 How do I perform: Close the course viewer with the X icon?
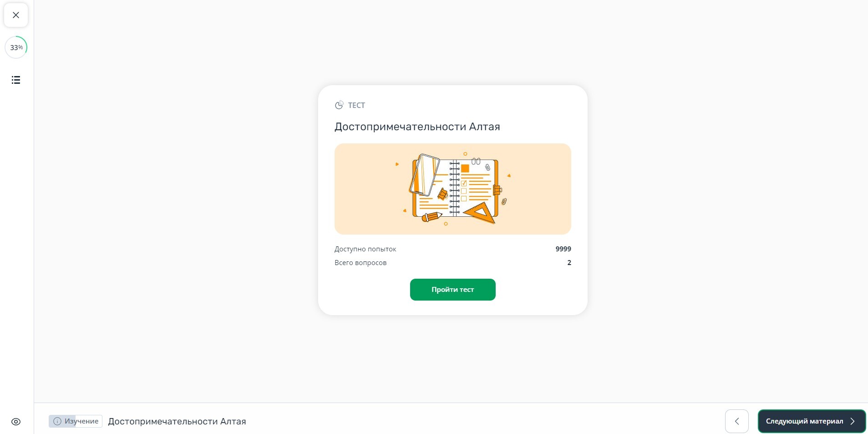click(x=16, y=15)
